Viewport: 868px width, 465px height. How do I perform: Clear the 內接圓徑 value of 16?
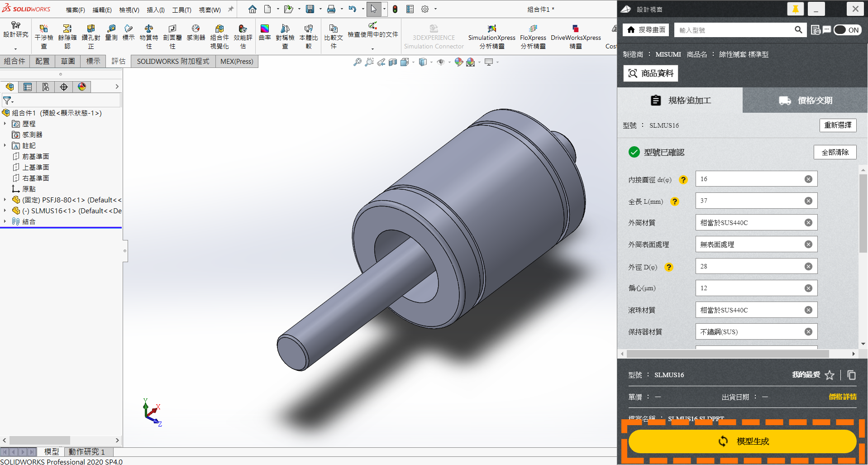(x=808, y=179)
